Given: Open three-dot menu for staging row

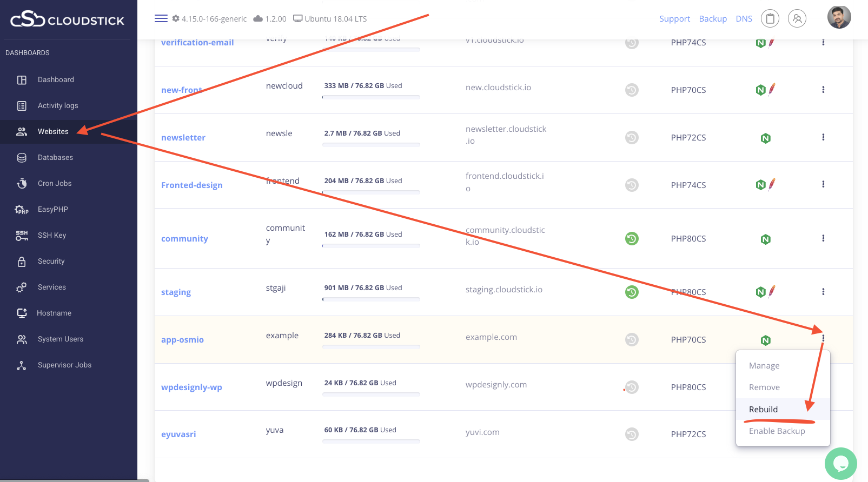Looking at the screenshot, I should pyautogui.click(x=823, y=292).
